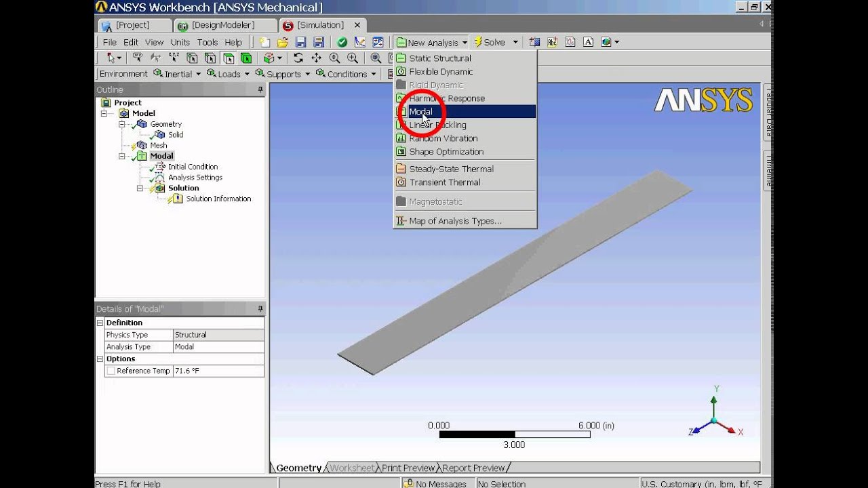
Task: Click the Analysis Settings tree icon
Action: (x=160, y=178)
